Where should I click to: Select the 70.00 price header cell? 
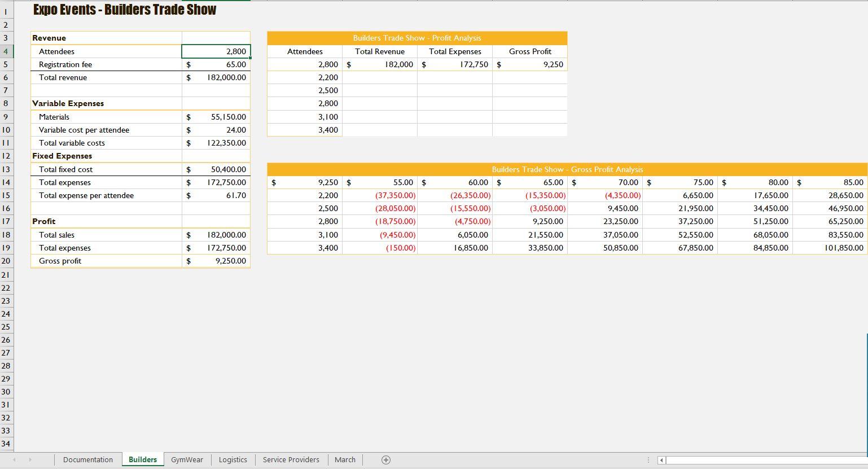[605, 182]
